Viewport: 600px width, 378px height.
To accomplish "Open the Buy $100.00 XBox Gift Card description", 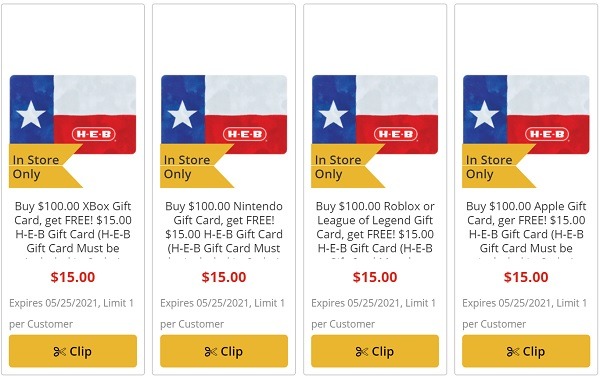I will point(73,230).
